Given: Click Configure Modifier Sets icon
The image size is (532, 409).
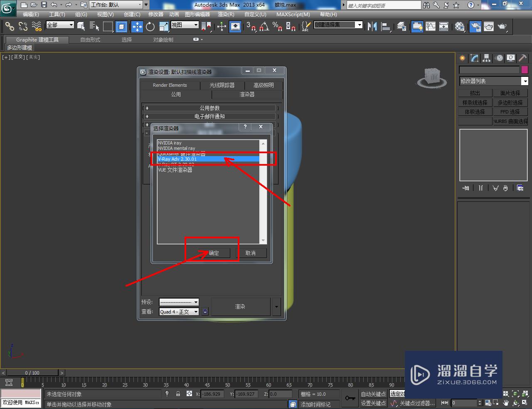Looking at the screenshot, I should 520,188.
